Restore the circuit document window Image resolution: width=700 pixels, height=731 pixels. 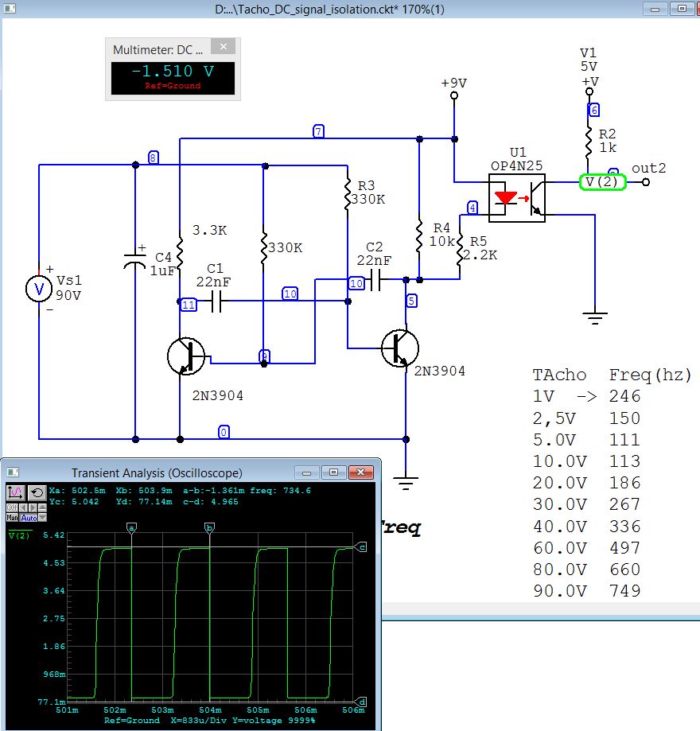coord(682,9)
